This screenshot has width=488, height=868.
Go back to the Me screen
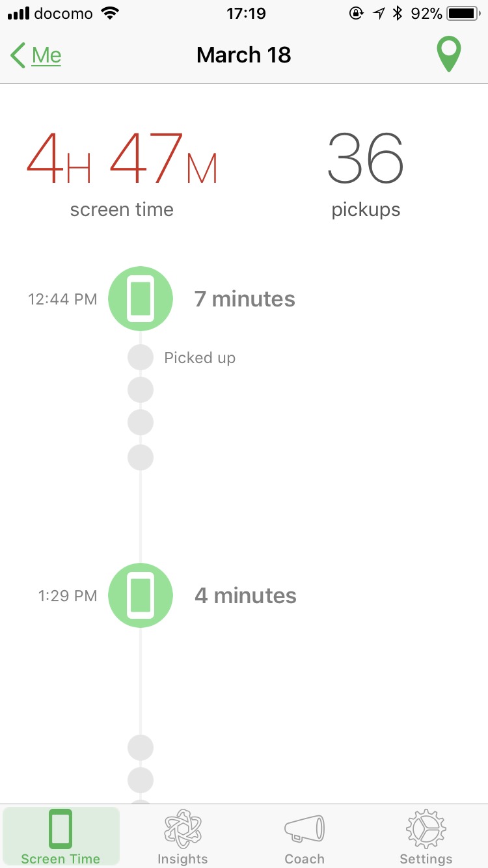pyautogui.click(x=47, y=55)
